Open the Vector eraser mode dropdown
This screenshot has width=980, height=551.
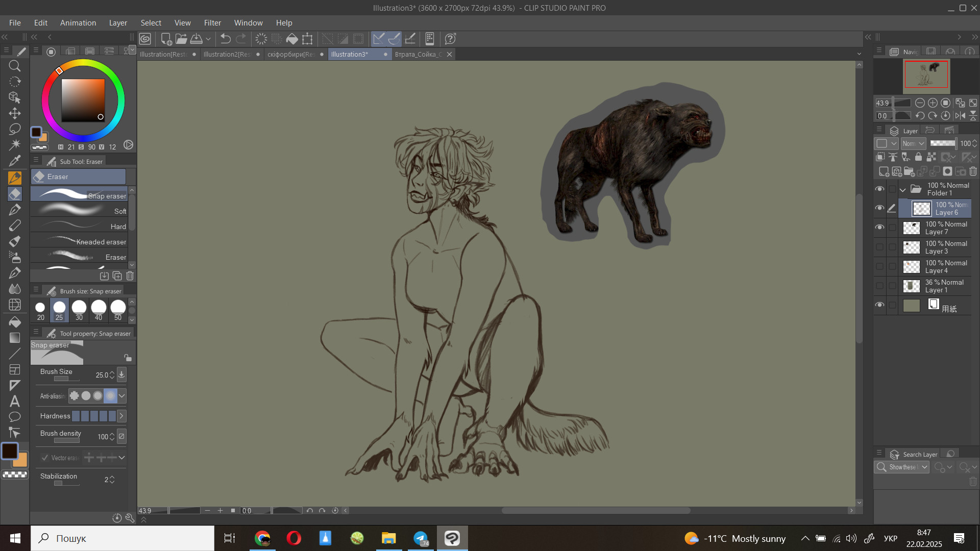[121, 458]
